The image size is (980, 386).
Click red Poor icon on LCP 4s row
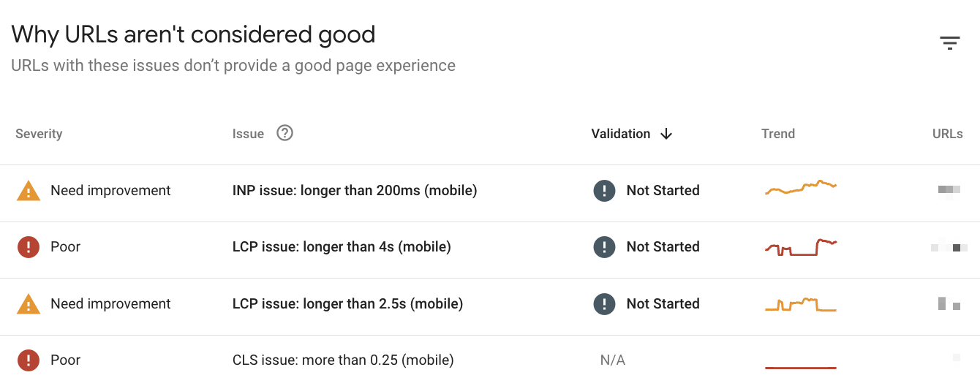click(x=28, y=247)
